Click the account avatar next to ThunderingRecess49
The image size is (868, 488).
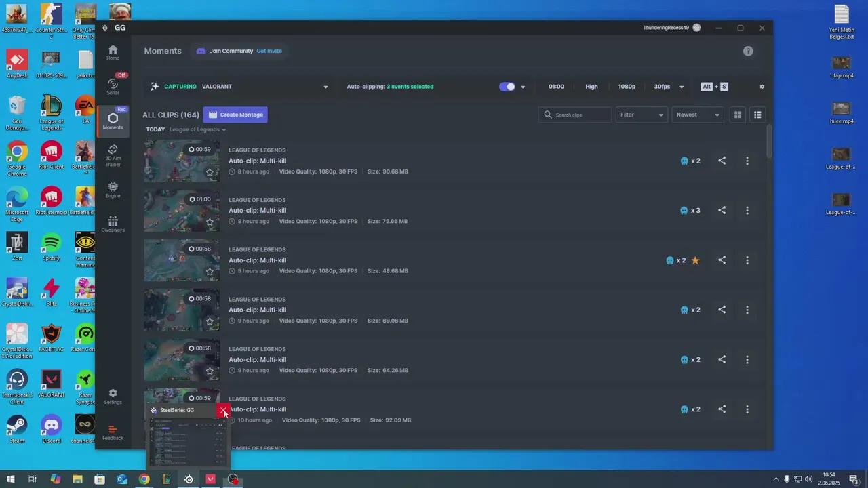[696, 28]
